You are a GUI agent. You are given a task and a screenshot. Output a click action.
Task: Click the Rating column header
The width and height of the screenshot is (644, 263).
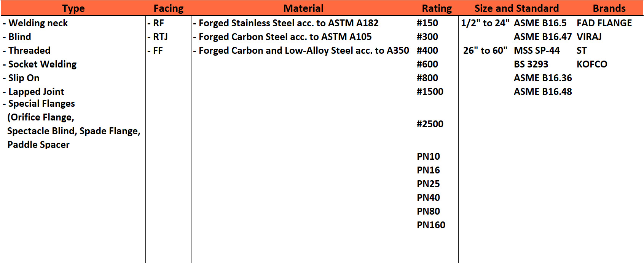pyautogui.click(x=437, y=8)
